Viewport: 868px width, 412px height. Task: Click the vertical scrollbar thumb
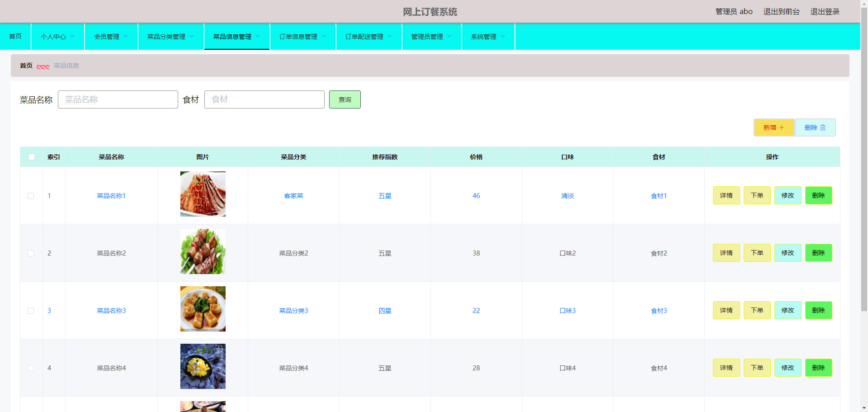coord(864,158)
